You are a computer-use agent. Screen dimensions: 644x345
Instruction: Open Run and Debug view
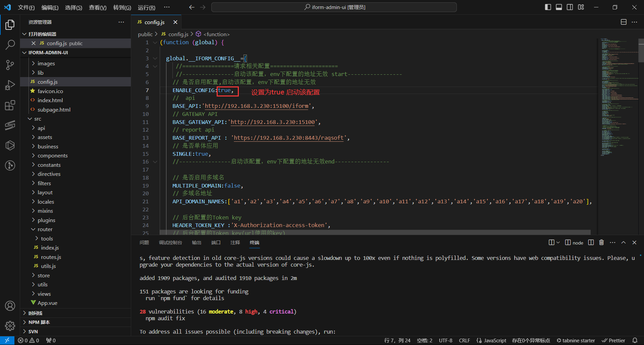10,85
